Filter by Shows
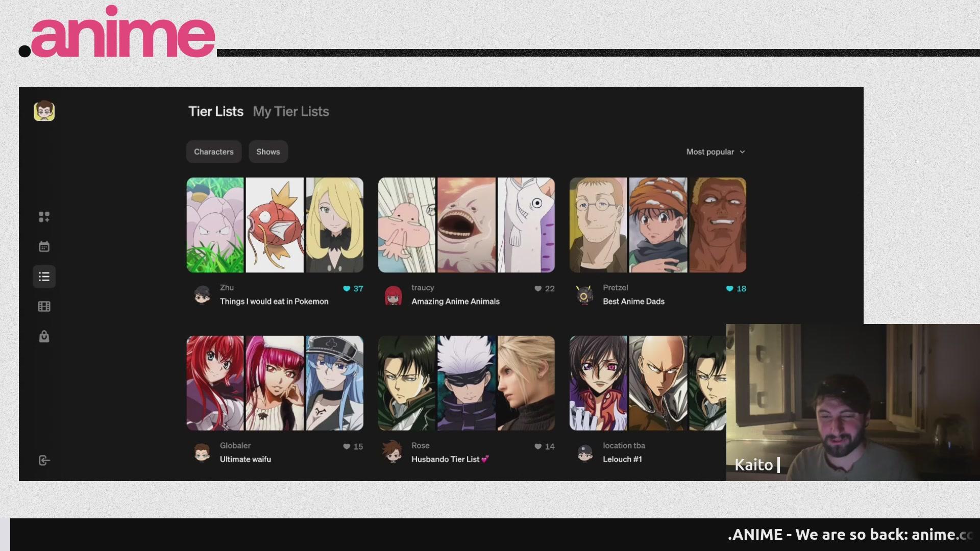 click(x=268, y=152)
